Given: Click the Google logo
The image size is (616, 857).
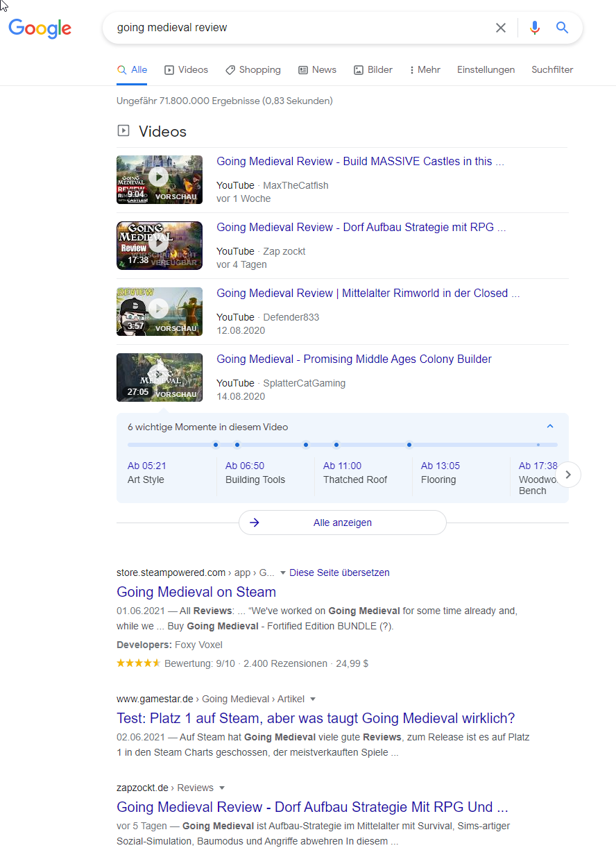Looking at the screenshot, I should point(40,28).
